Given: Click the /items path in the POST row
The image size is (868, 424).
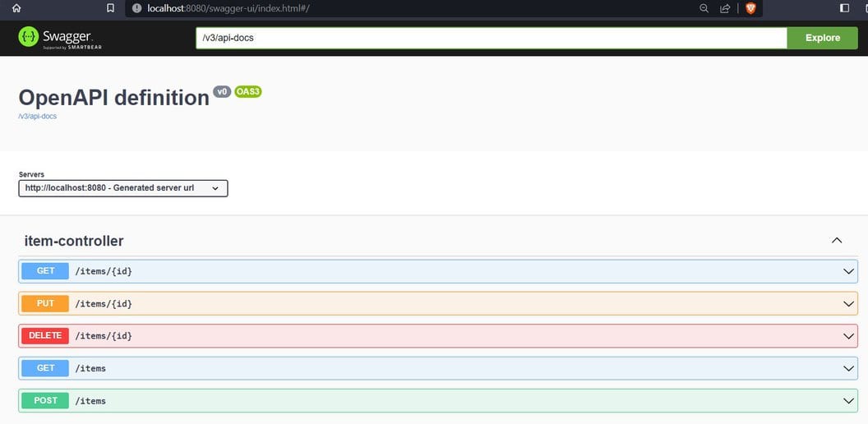Looking at the screenshot, I should (90, 401).
